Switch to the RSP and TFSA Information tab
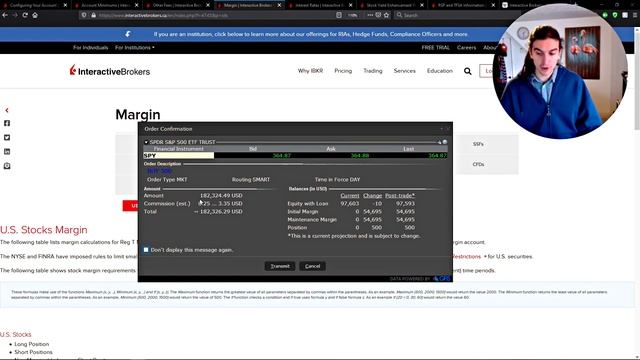 point(461,5)
